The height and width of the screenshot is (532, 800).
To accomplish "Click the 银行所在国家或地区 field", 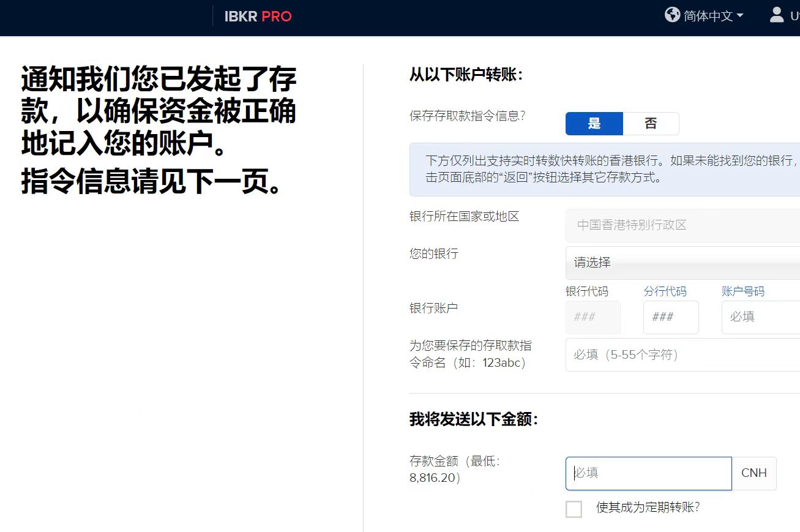I will [682, 225].
